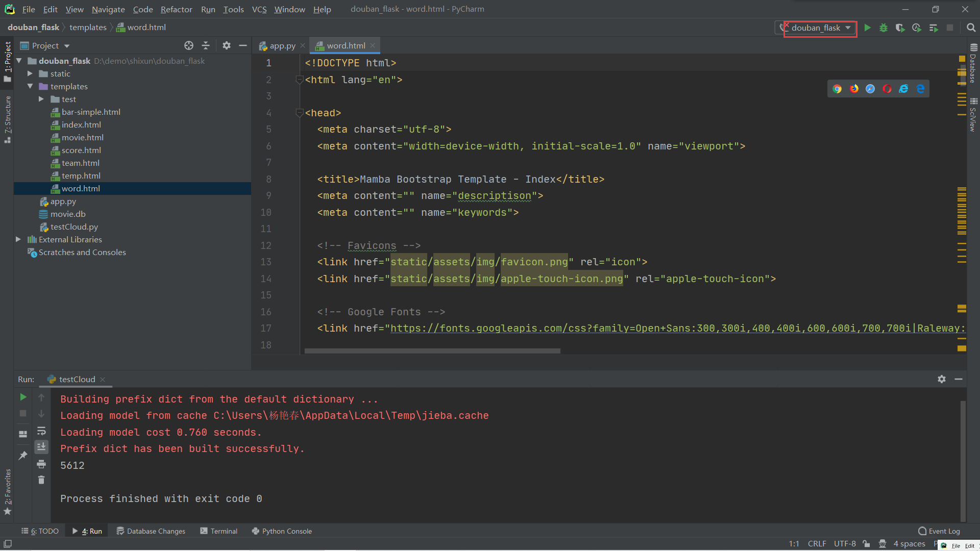Toggle pin tab in Run panel
The image size is (980, 551).
point(23,456)
